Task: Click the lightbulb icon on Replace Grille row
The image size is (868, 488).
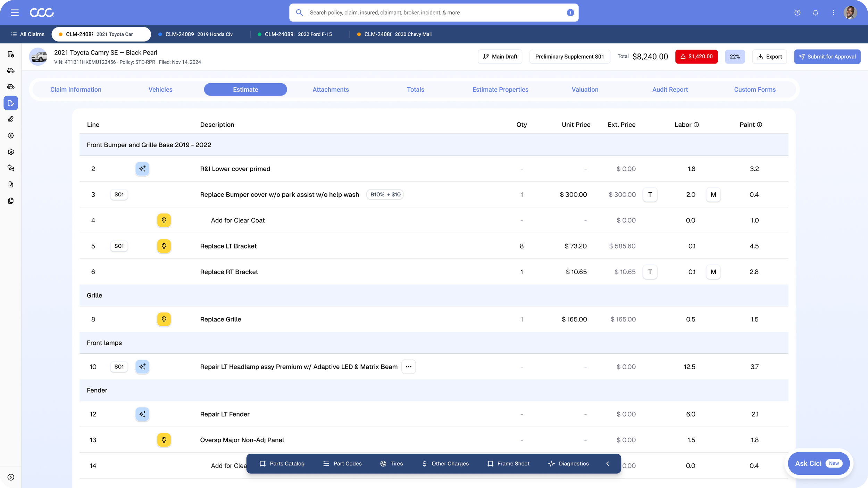Action: 164,319
